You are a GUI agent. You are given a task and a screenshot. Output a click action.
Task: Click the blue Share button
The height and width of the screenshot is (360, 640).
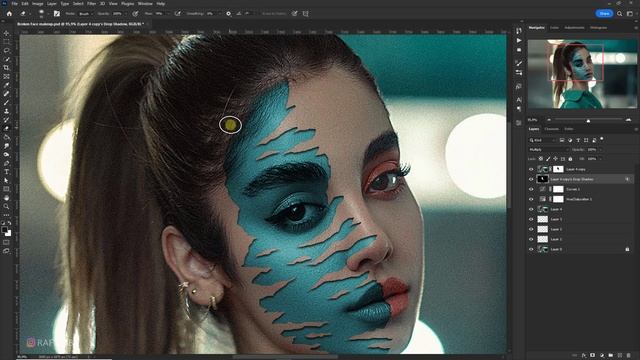click(x=604, y=13)
